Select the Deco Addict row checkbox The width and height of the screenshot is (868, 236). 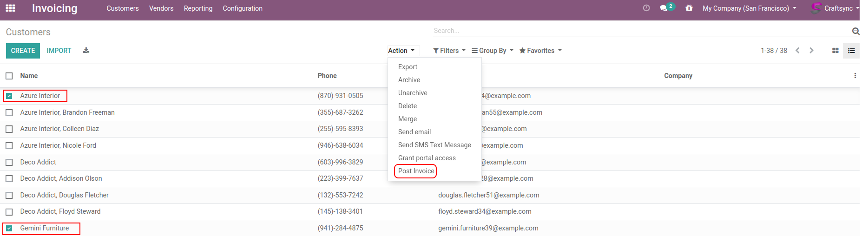point(9,163)
